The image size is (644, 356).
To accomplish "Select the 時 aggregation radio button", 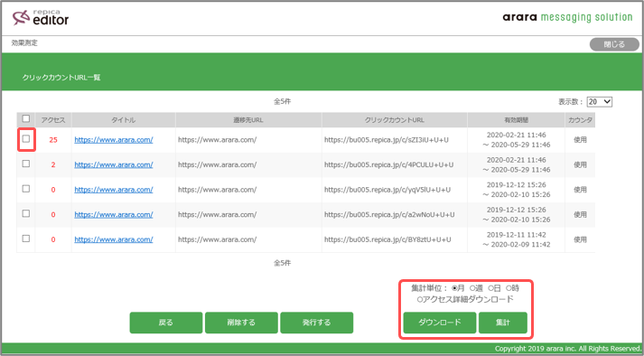I will click(509, 288).
